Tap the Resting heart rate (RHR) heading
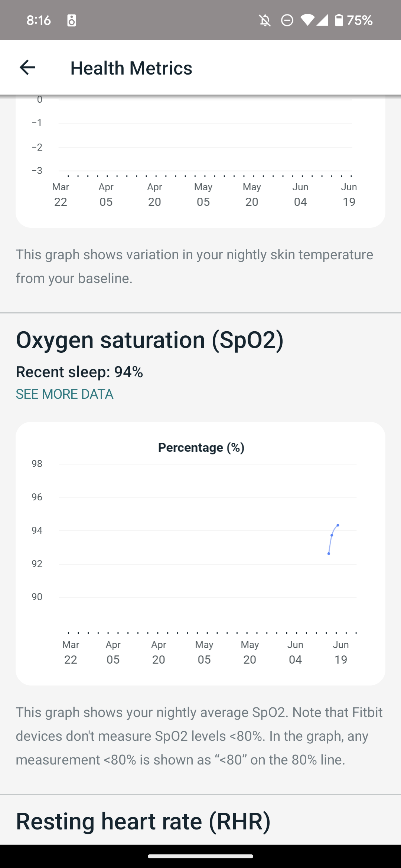The height and width of the screenshot is (868, 401). pyautogui.click(x=143, y=821)
